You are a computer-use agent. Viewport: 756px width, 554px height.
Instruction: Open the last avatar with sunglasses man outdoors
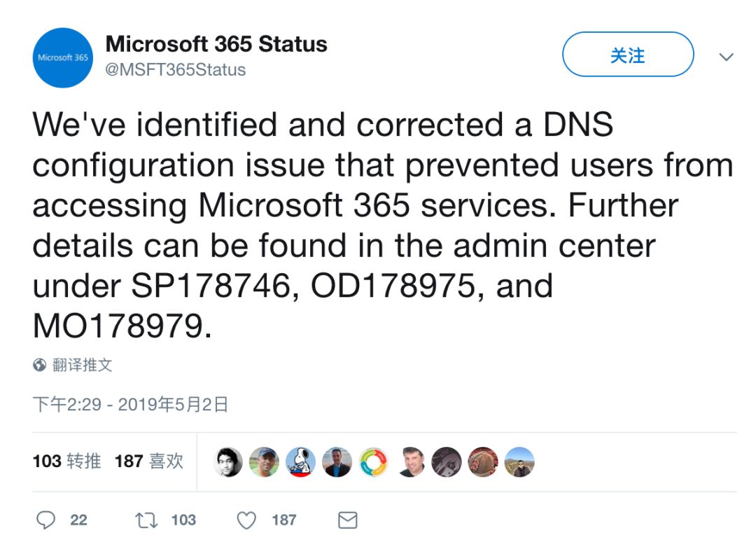click(519, 462)
